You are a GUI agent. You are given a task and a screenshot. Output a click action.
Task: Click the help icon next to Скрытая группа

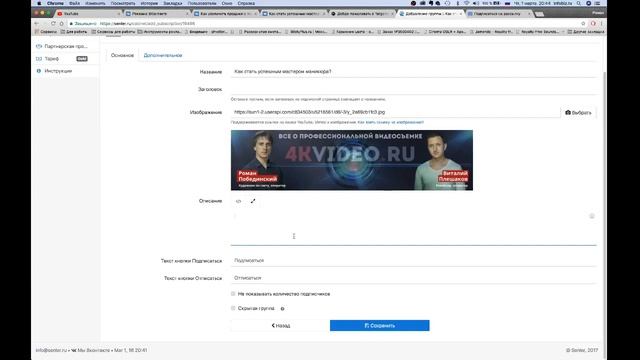click(282, 309)
